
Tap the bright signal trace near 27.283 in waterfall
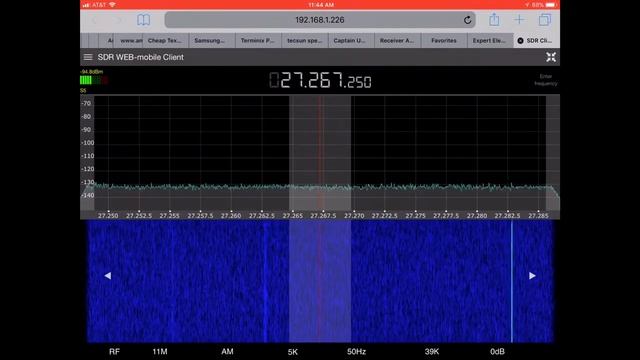[x=512, y=282]
